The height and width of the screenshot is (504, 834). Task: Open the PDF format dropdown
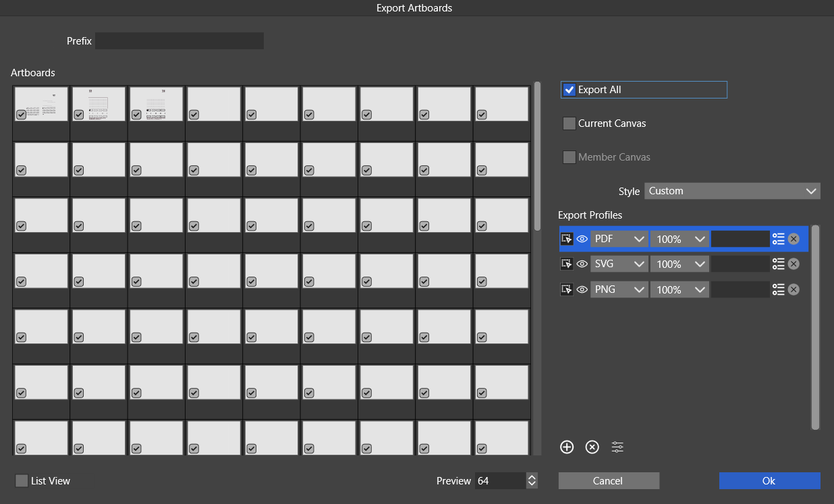[619, 239]
